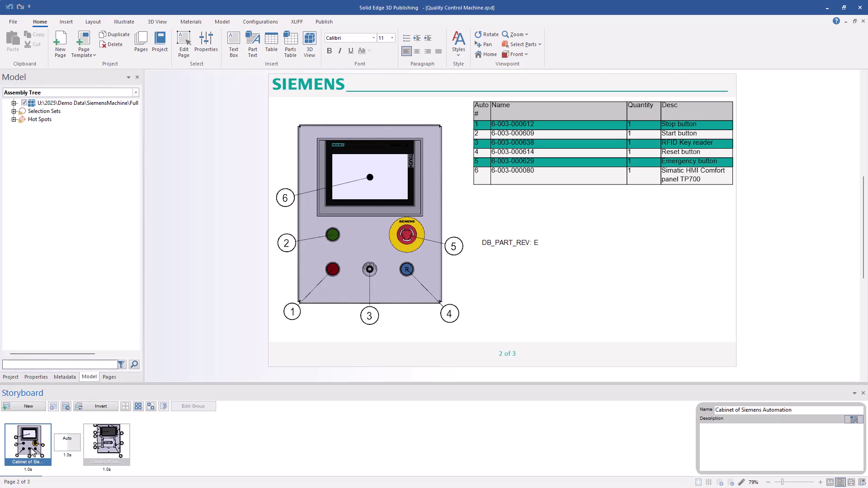Viewport: 868px width, 488px height.
Task: Click the Invert storyboard button
Action: 100,406
